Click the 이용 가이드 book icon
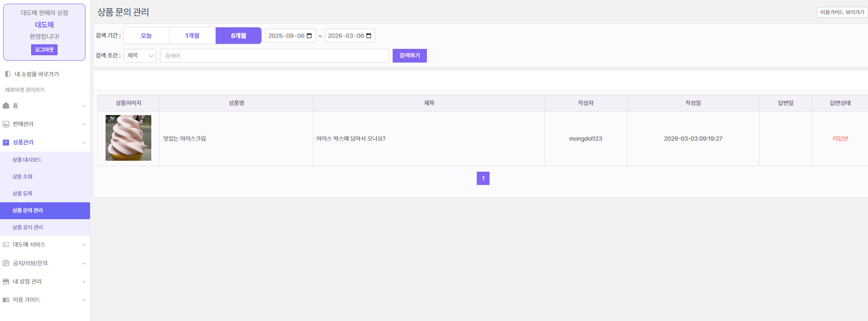Screen dimensions: 868x321 pos(6,300)
